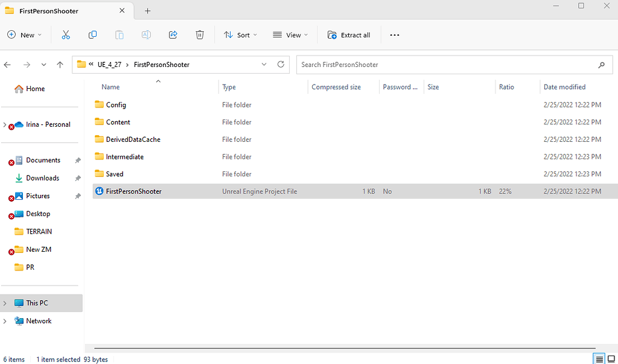Image resolution: width=618 pixels, height=364 pixels.
Task: Open the FirstPersonShooter Unreal project file
Action: [x=133, y=191]
